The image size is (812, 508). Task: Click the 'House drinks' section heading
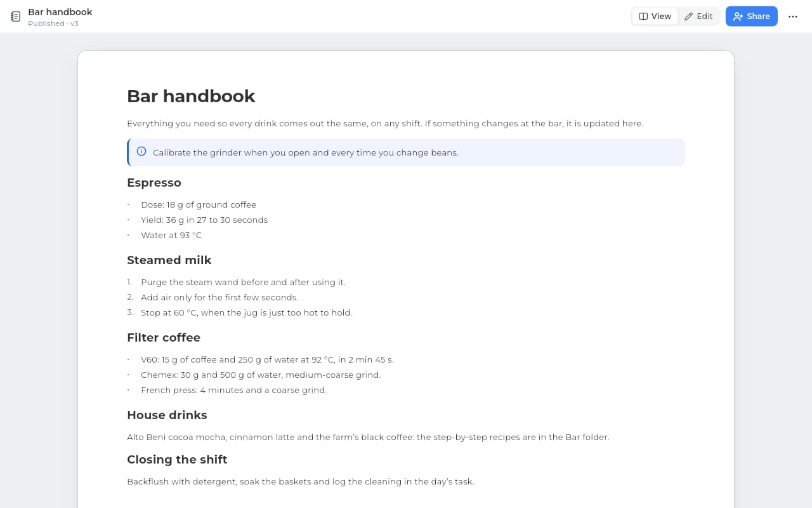pyautogui.click(x=167, y=415)
